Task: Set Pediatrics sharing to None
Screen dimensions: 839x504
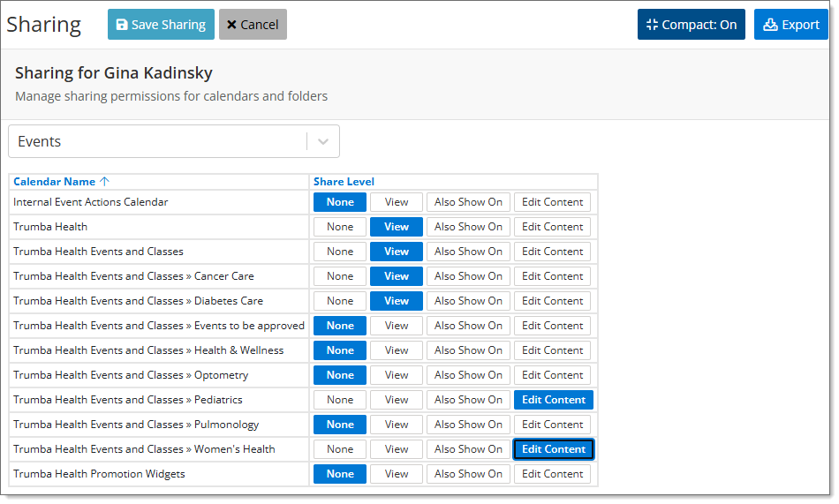Action: 340,400
